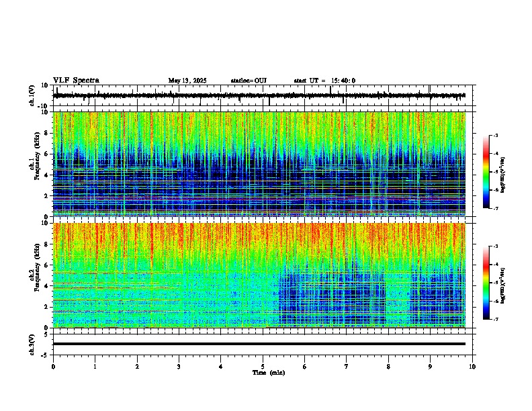
Task: Click tick label "9" on the time axis
Action: coord(430,367)
